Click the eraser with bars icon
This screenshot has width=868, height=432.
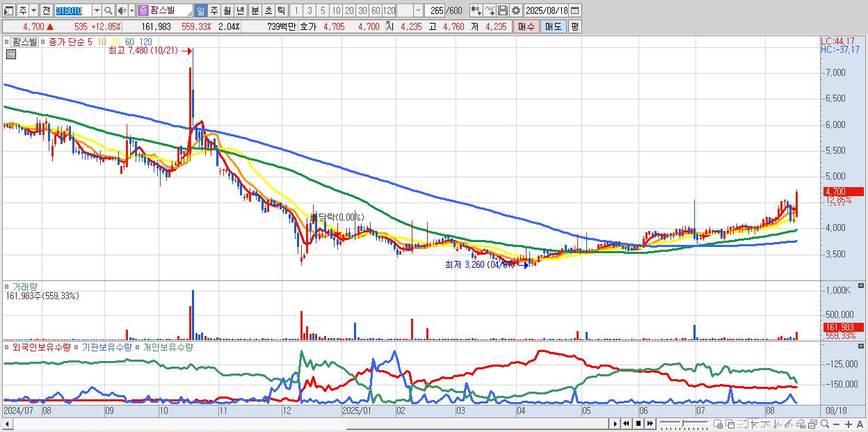tap(801, 424)
